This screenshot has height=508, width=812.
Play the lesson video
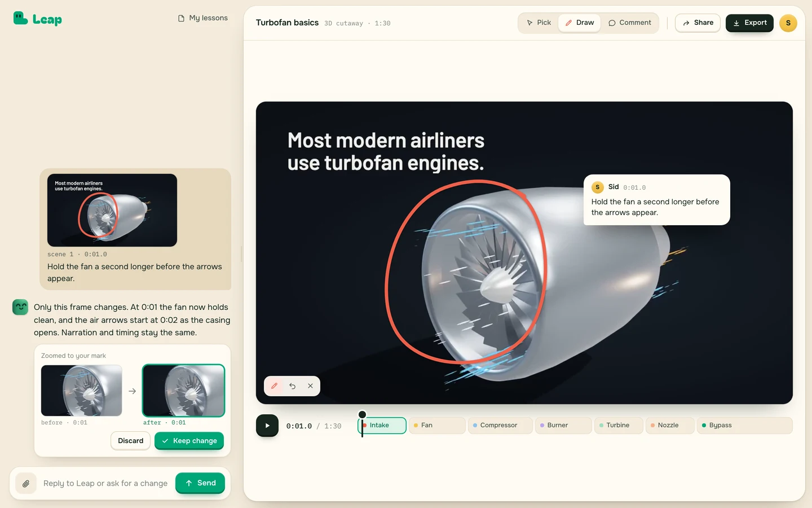coord(267,426)
